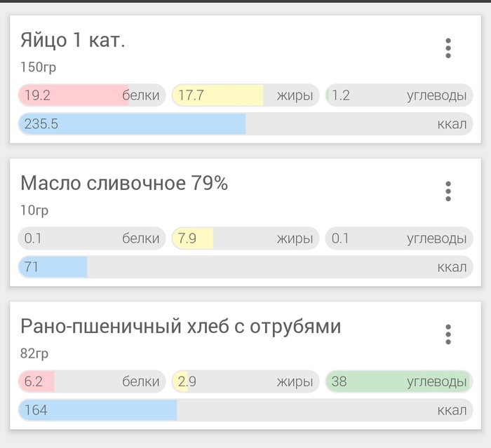This screenshot has width=491, height=448.
Task: Click the Яйцо 1 кат. title
Action: (x=73, y=41)
